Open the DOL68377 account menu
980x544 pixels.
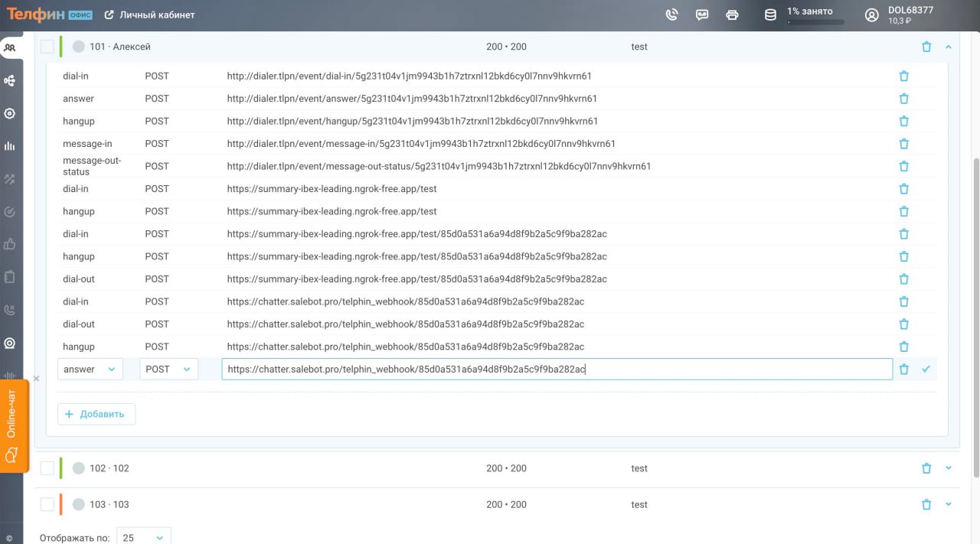[900, 15]
